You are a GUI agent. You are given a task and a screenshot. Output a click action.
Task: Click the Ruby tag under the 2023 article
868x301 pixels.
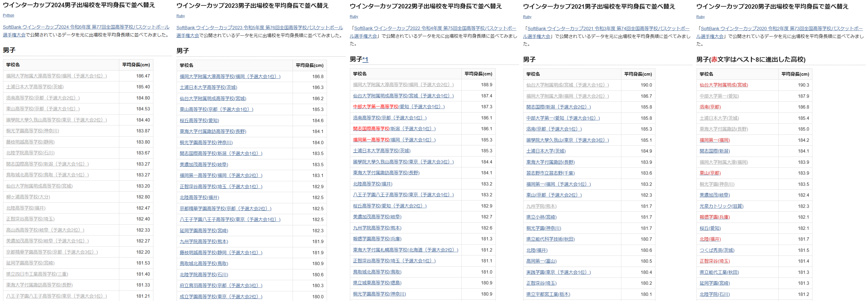[x=181, y=16]
